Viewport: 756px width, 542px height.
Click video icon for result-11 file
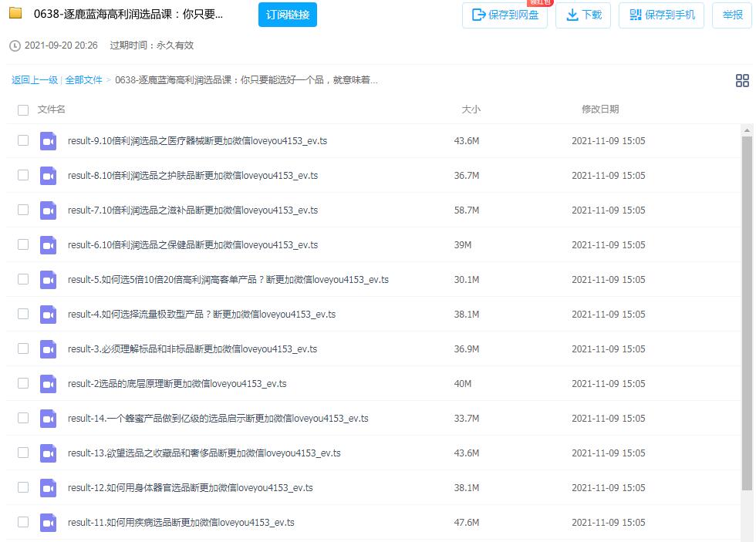[48, 523]
